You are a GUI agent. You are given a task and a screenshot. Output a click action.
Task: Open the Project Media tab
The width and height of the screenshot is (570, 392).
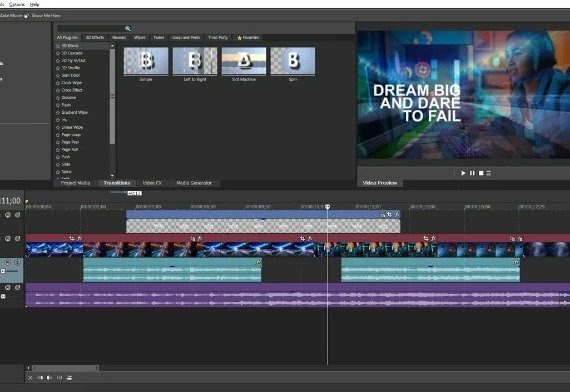[75, 183]
